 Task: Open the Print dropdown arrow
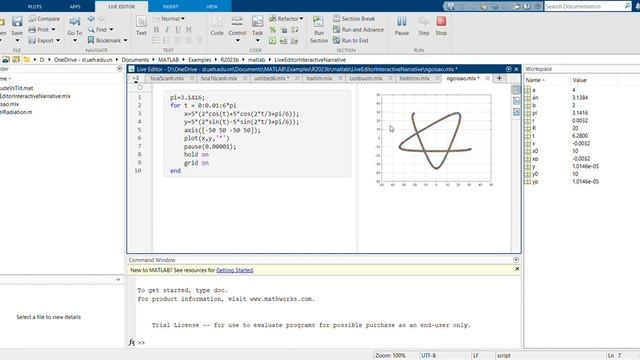(x=53, y=30)
